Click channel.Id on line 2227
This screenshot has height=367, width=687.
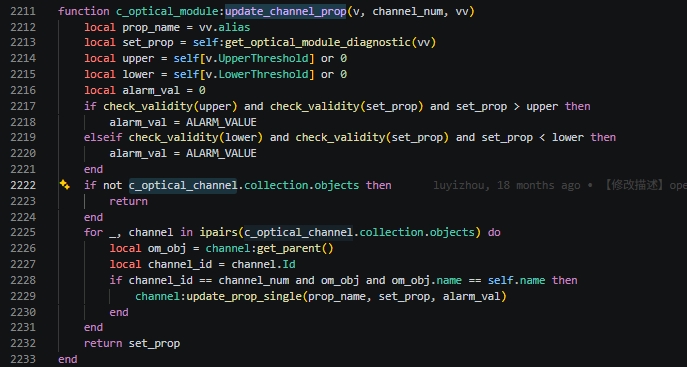[263, 264]
